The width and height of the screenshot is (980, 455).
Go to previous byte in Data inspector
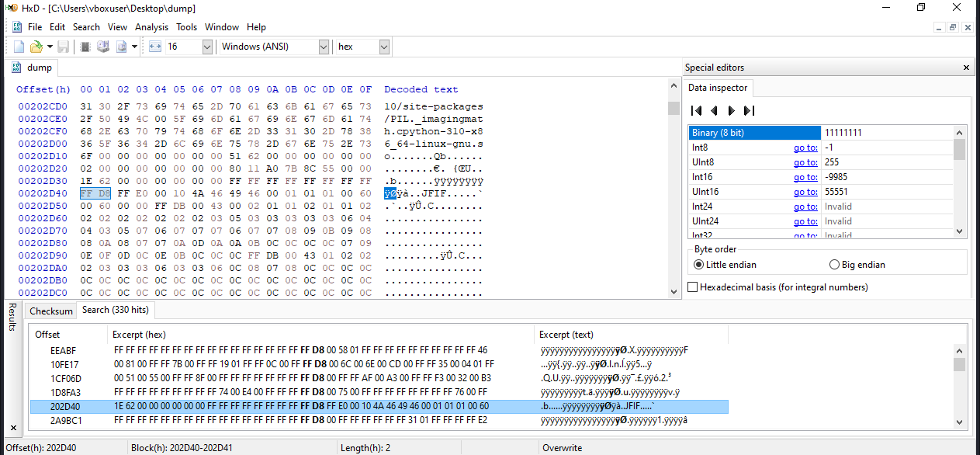tap(714, 110)
